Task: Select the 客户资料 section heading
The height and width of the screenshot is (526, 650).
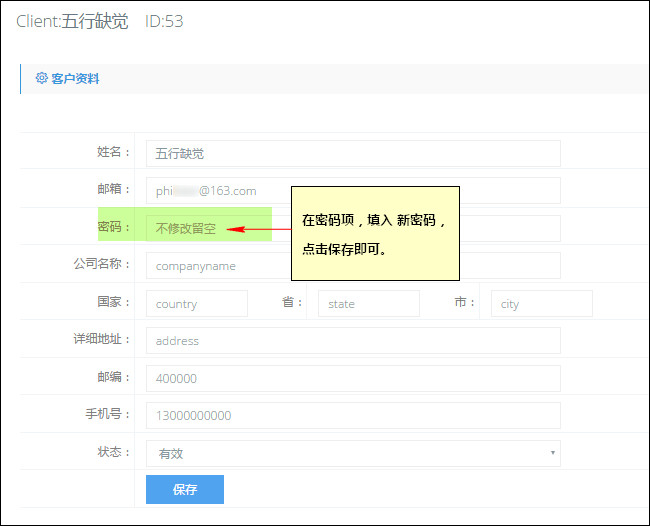Action: tap(75, 78)
